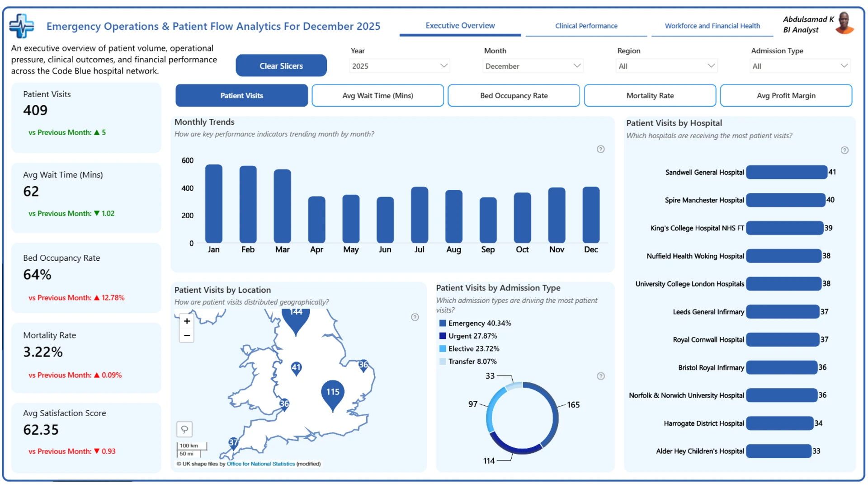868x488 pixels.
Task: Select the 41 map pin marker
Action: [x=296, y=368]
